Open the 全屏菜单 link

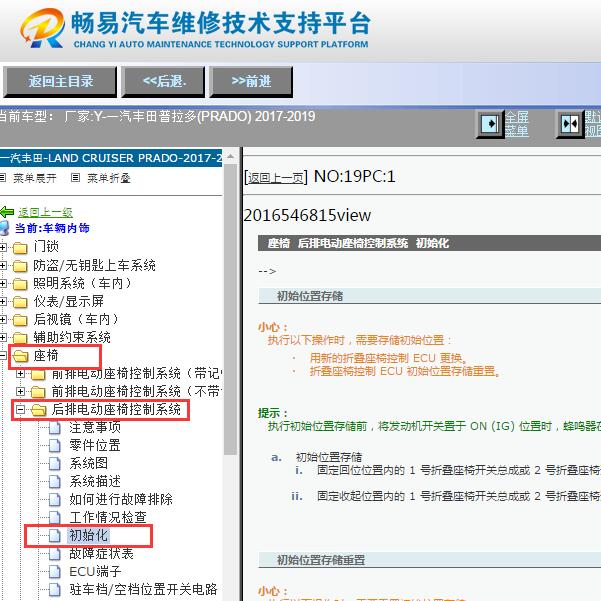517,124
